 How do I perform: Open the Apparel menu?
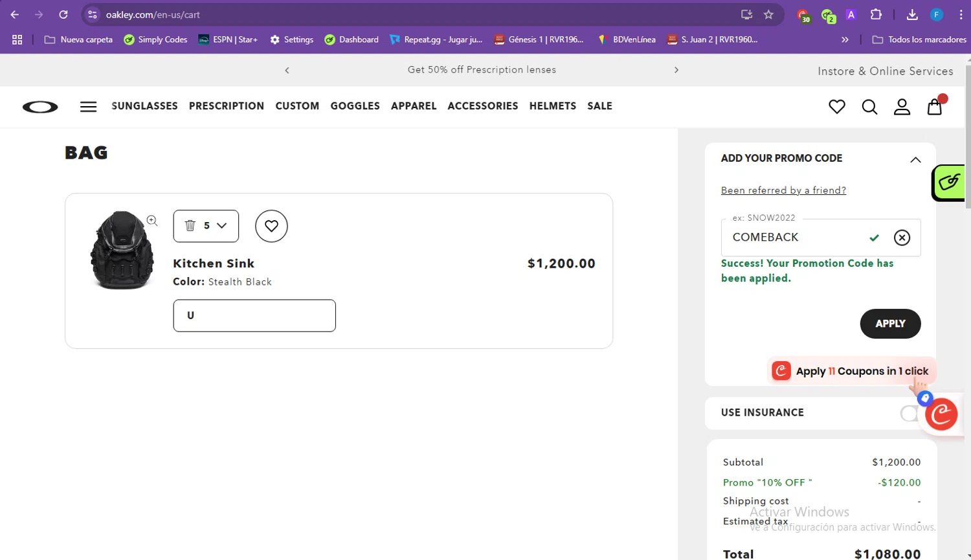[x=414, y=106]
